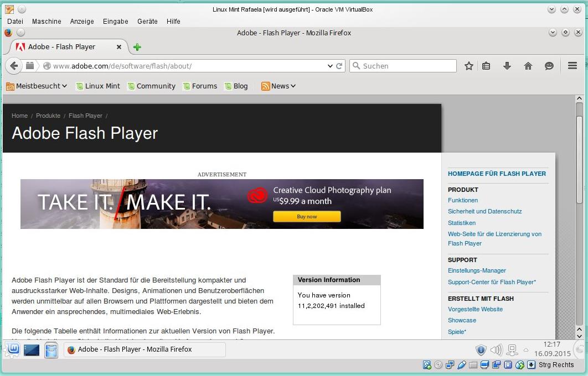
Task: Focus the Suchen search field
Action: point(403,66)
